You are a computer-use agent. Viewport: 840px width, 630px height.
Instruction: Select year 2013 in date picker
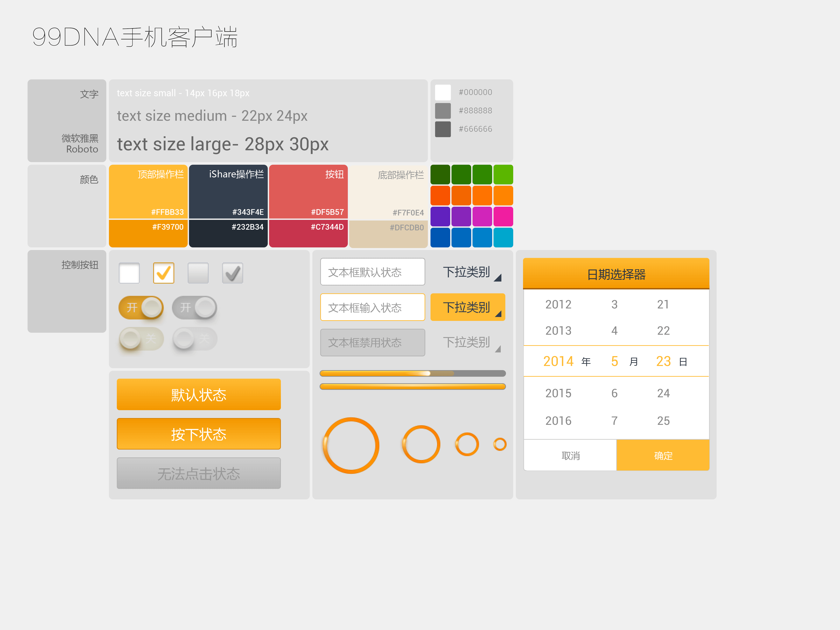point(558,330)
